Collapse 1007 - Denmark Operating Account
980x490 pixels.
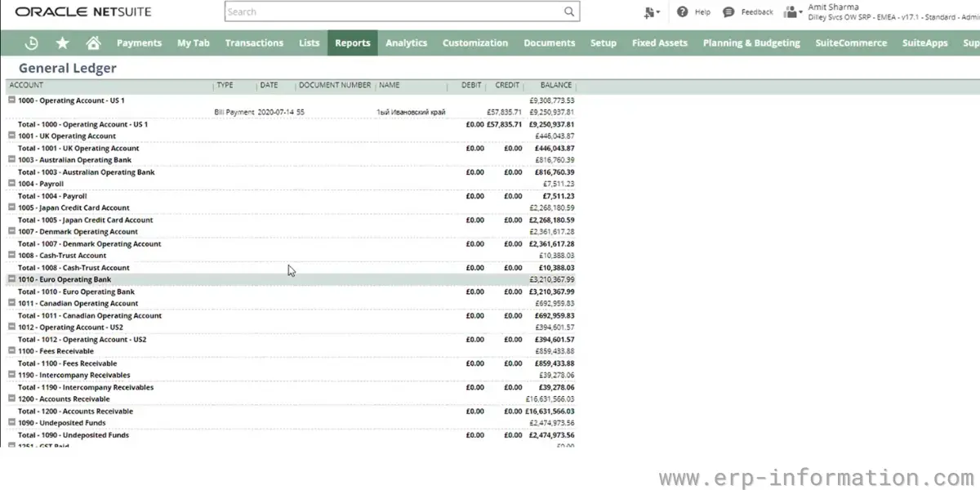click(x=11, y=231)
